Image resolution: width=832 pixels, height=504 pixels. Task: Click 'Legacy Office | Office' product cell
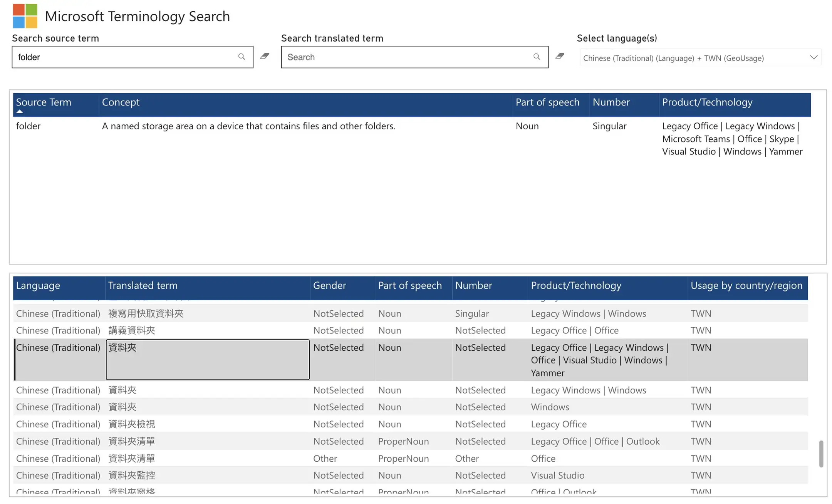click(x=574, y=330)
